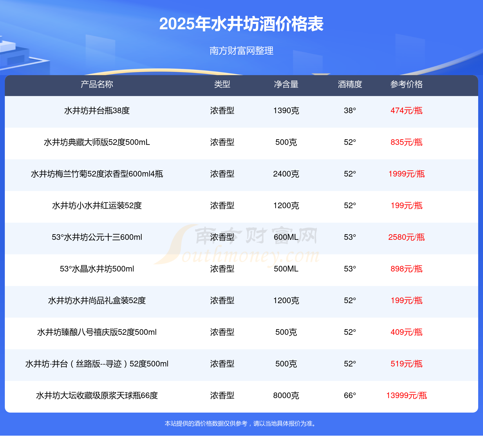The image size is (483, 448).
Task: Click alcohol degree 38°
Action: tap(350, 111)
